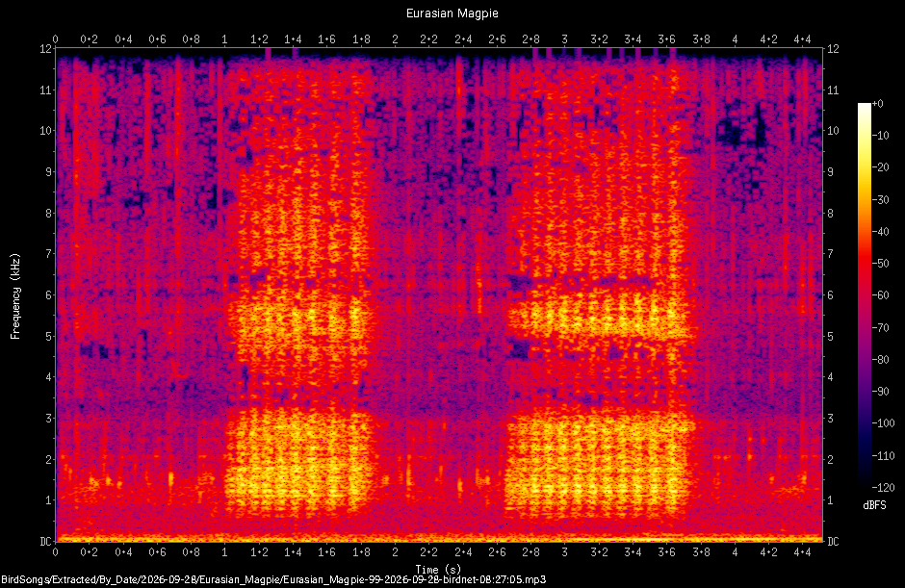905x588 pixels.
Task: Click the '12' tick on the right frequency axis
Action: point(833,49)
